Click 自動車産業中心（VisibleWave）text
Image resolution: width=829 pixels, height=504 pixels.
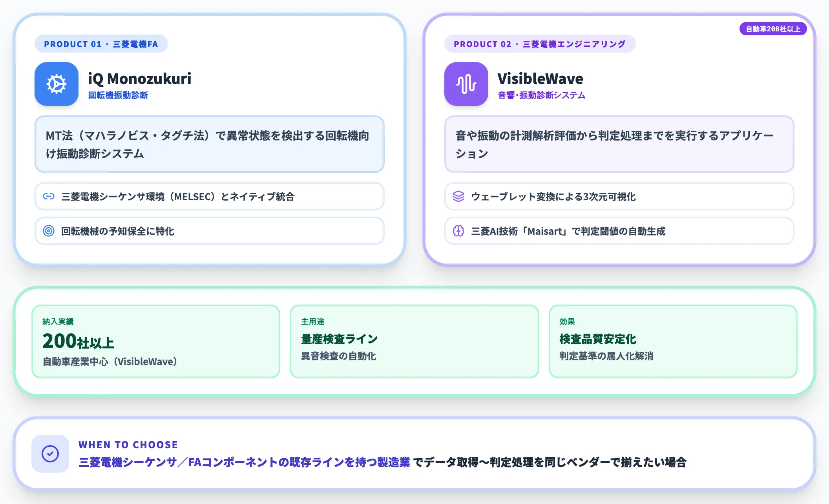(110, 362)
